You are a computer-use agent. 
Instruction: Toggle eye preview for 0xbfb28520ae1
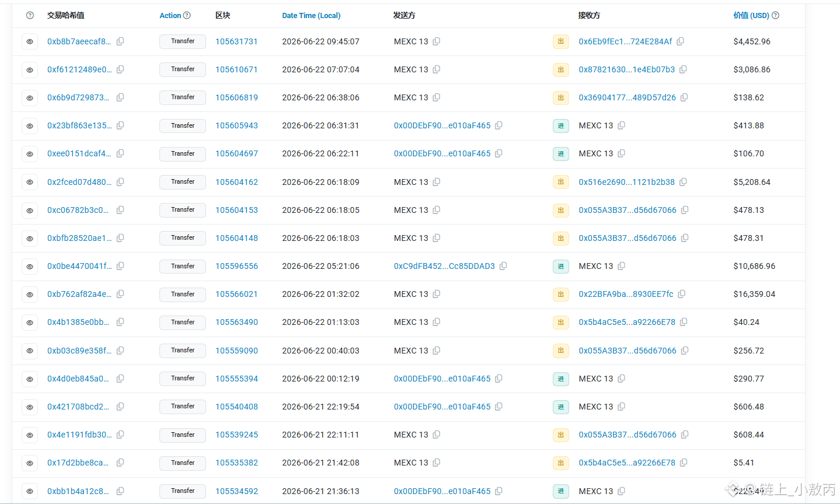[30, 238]
